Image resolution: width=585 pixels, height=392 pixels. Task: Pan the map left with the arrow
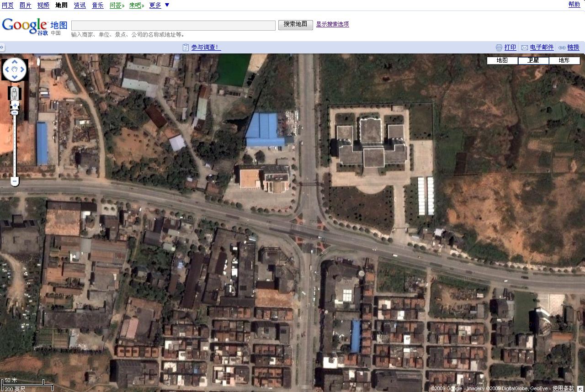(7, 69)
